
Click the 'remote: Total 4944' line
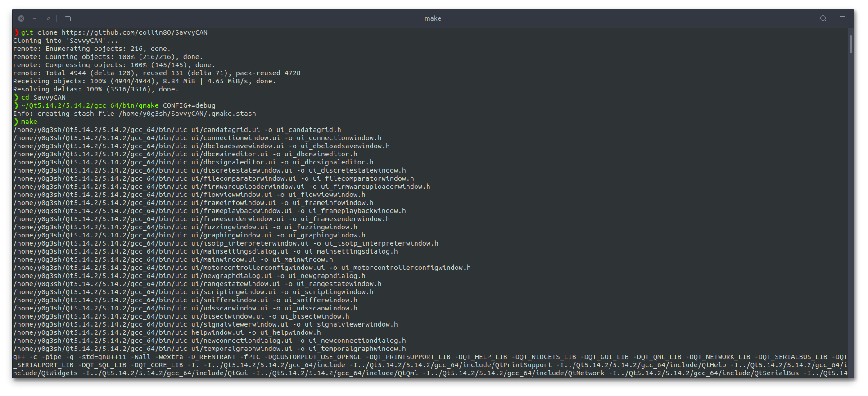157,73
